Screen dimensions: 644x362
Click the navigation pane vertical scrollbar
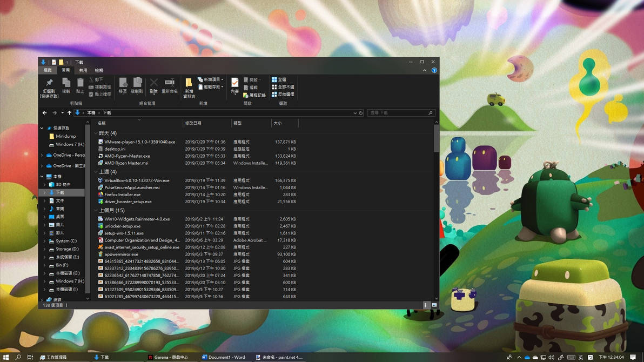(x=88, y=209)
